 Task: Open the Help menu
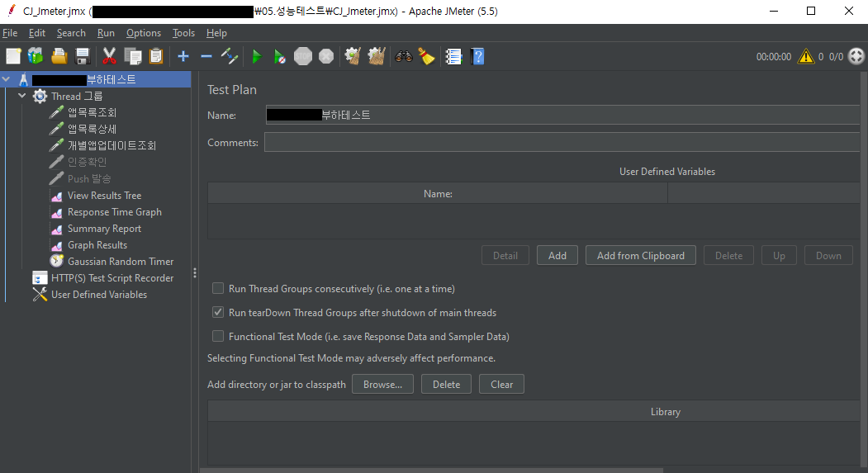[x=216, y=33]
